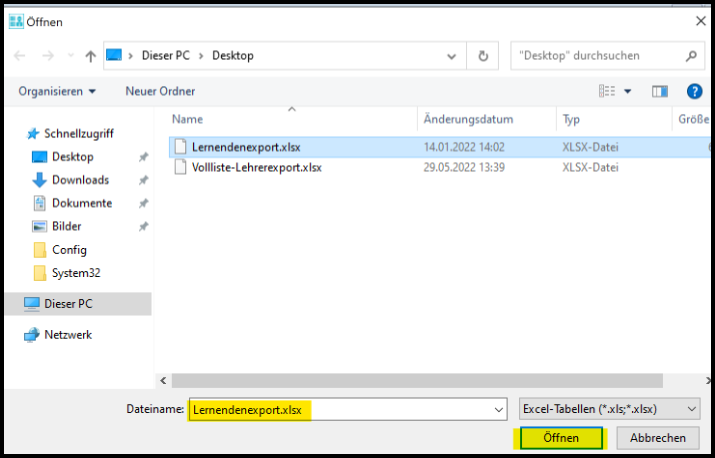Select Downloads in quick access
This screenshot has height=458, width=715.
80,180
